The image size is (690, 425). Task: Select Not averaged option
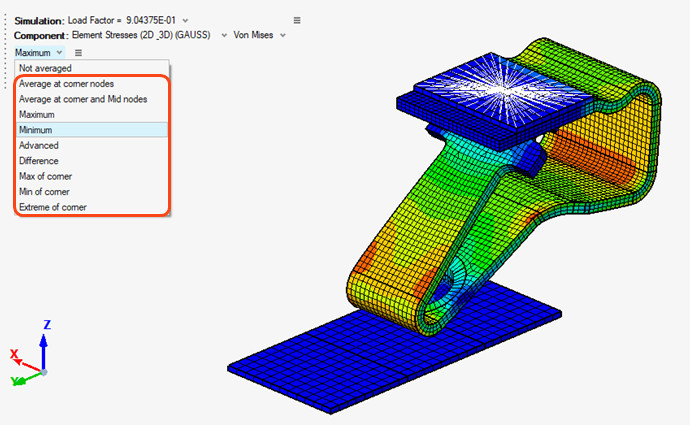[x=45, y=68]
